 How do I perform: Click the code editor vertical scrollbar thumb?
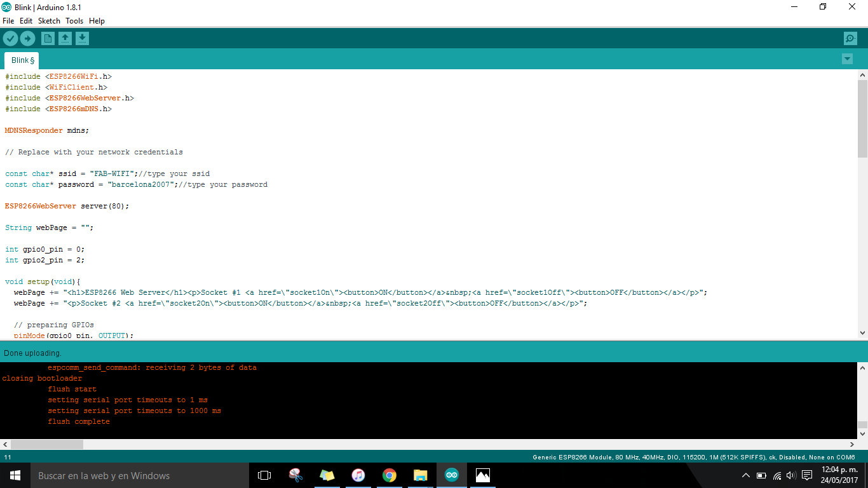tap(862, 119)
